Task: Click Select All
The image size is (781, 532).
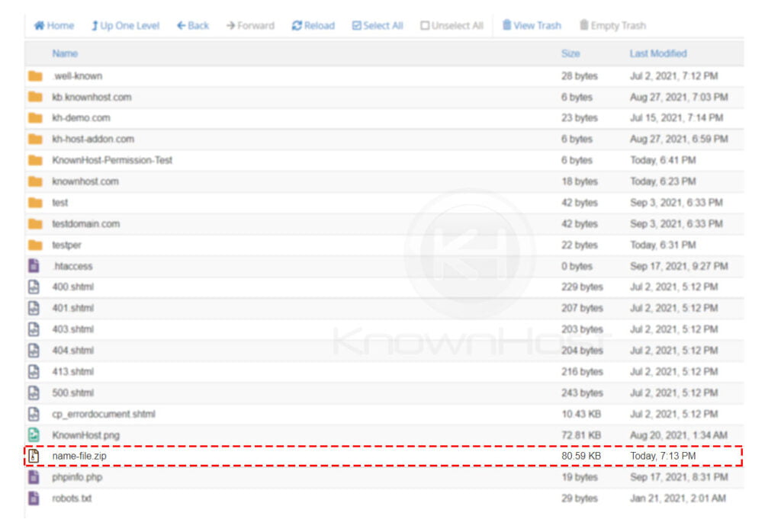Action: pos(378,25)
